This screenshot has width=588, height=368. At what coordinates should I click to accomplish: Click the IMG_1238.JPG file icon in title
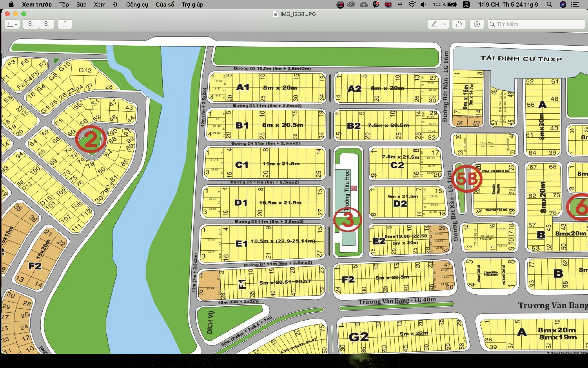(275, 14)
